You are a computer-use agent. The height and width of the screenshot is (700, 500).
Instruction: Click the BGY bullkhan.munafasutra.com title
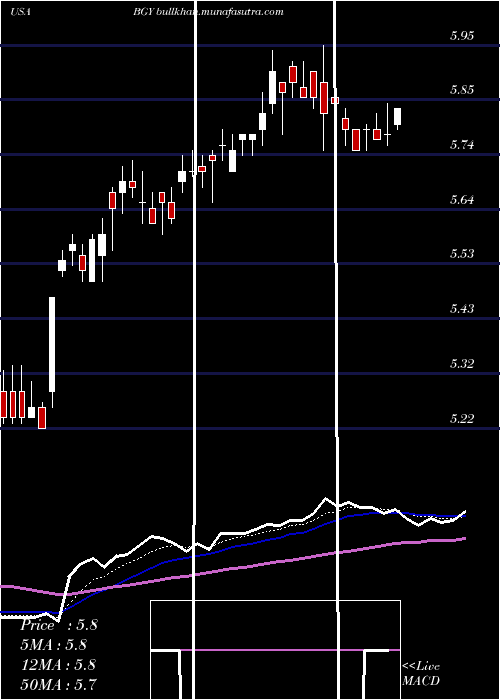pos(208,12)
